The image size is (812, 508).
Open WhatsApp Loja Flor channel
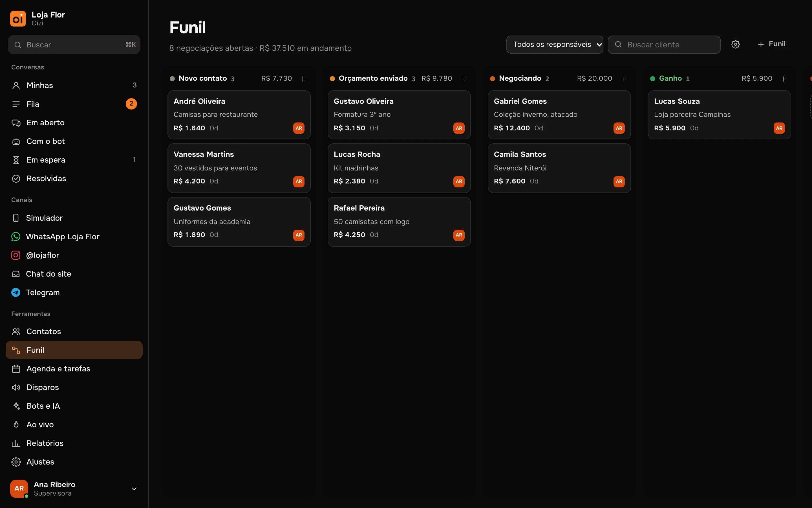(74, 237)
